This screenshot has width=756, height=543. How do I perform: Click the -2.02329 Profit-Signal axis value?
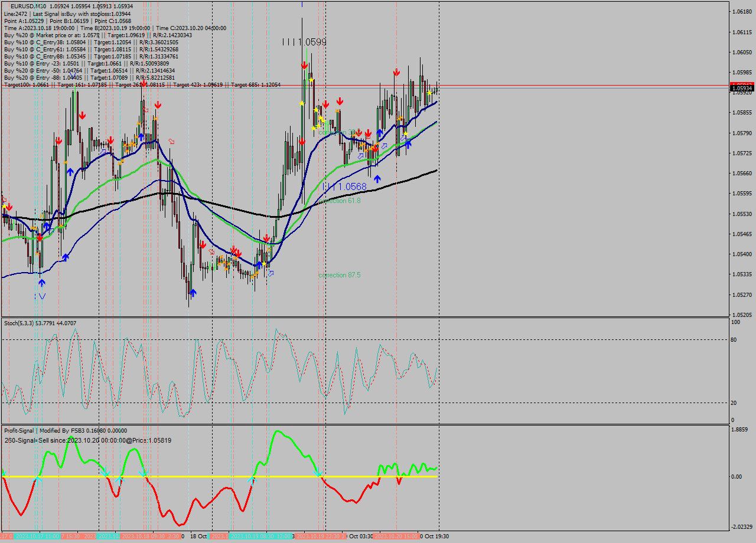[742, 526]
